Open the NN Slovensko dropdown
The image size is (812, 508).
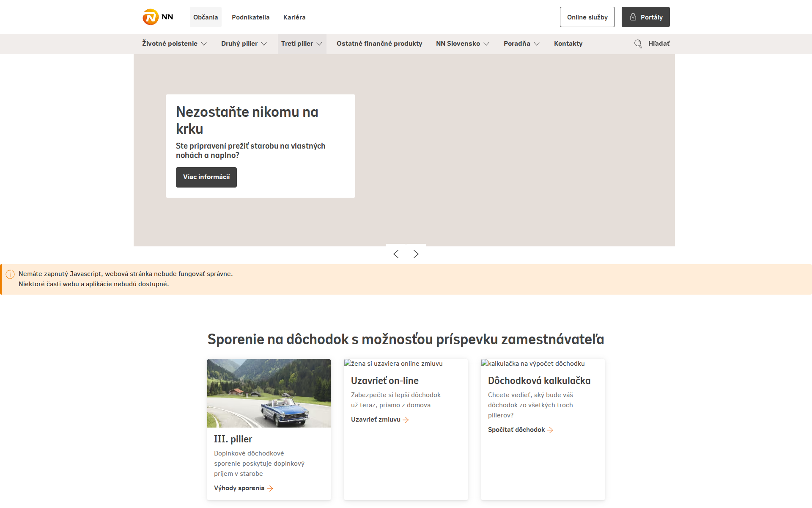coord(487,44)
